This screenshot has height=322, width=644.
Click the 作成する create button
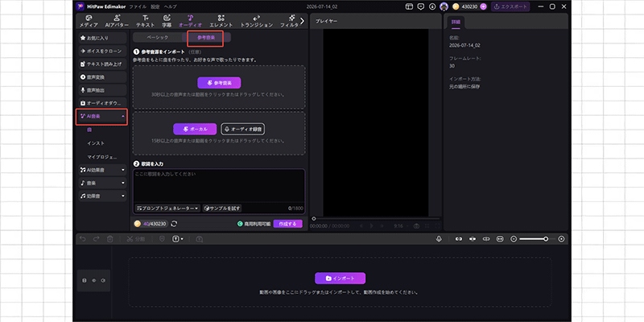(287, 224)
